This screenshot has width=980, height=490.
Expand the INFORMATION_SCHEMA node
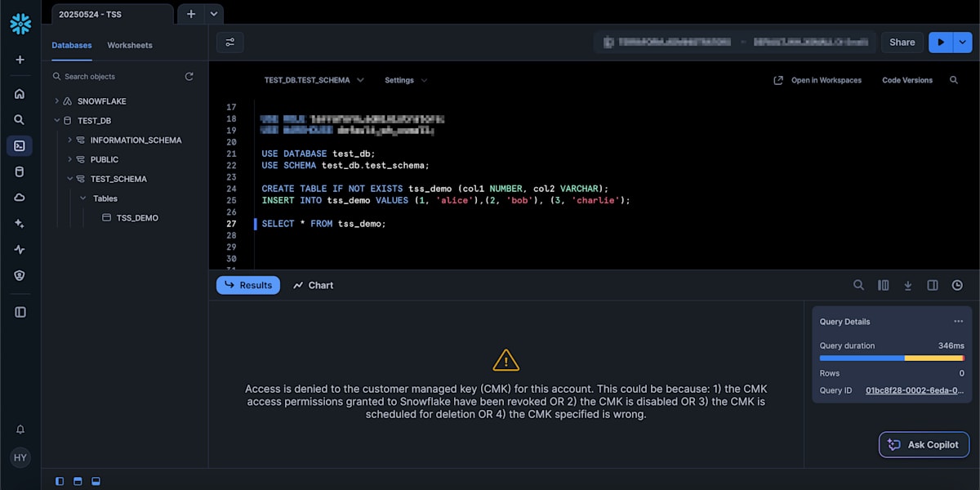point(69,140)
